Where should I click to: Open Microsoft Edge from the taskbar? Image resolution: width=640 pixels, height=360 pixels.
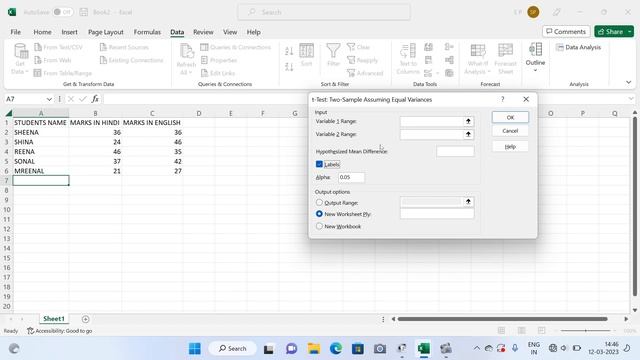click(336, 349)
